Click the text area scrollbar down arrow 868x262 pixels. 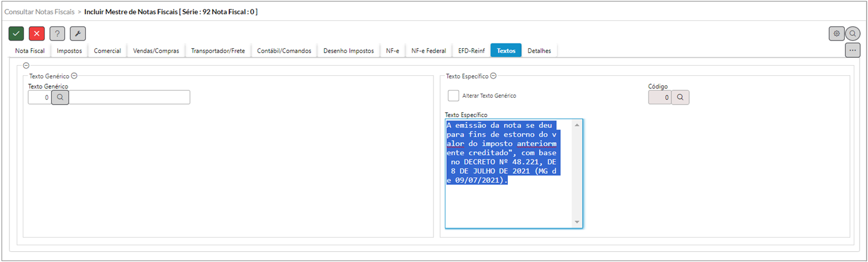[576, 223]
